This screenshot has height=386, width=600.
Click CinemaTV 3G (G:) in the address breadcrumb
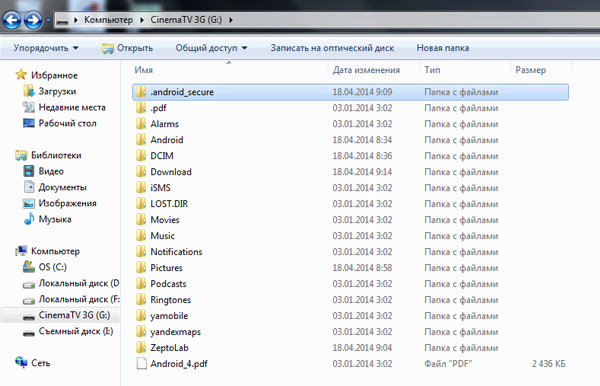pyautogui.click(x=186, y=20)
